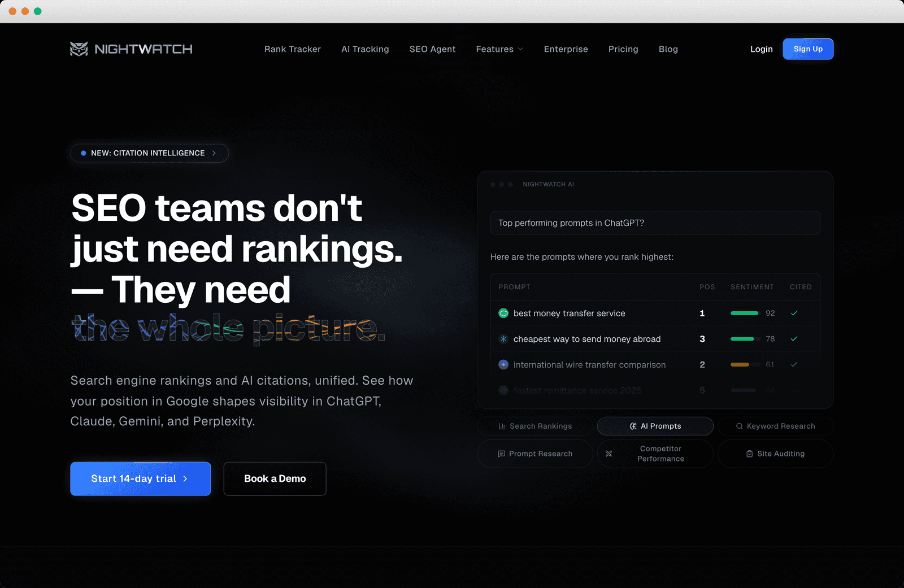This screenshot has width=904, height=588.
Task: Open the NEW: Citation Intelligence announcement pill
Action: pos(150,153)
